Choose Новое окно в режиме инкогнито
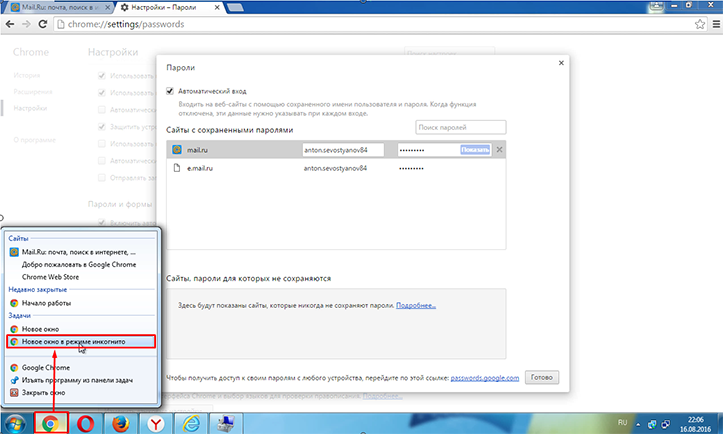 [x=81, y=342]
